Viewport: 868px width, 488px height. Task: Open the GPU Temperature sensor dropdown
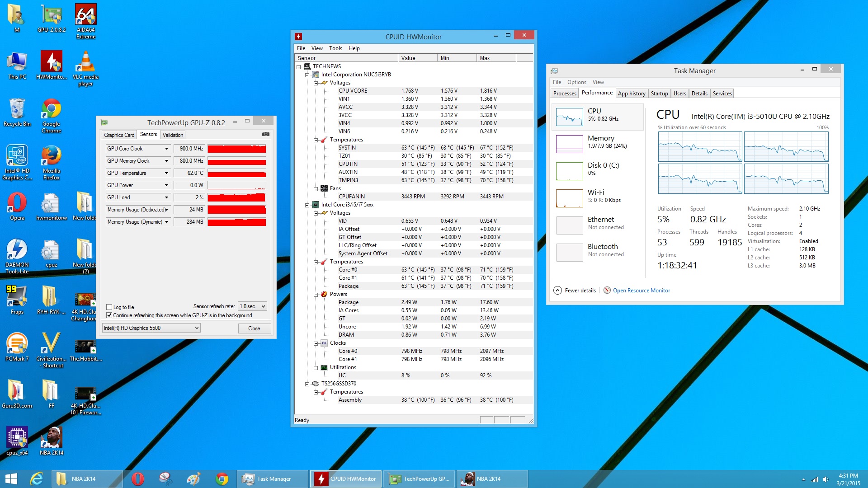(x=166, y=173)
